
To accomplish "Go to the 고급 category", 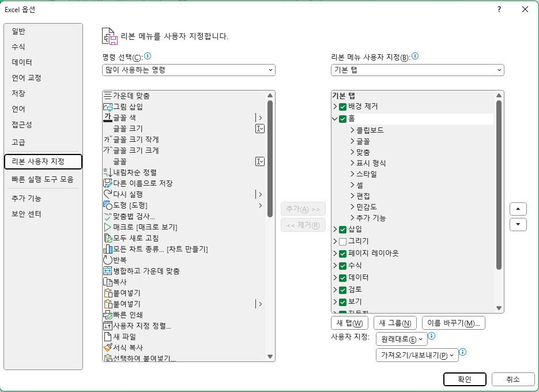I will (x=43, y=142).
